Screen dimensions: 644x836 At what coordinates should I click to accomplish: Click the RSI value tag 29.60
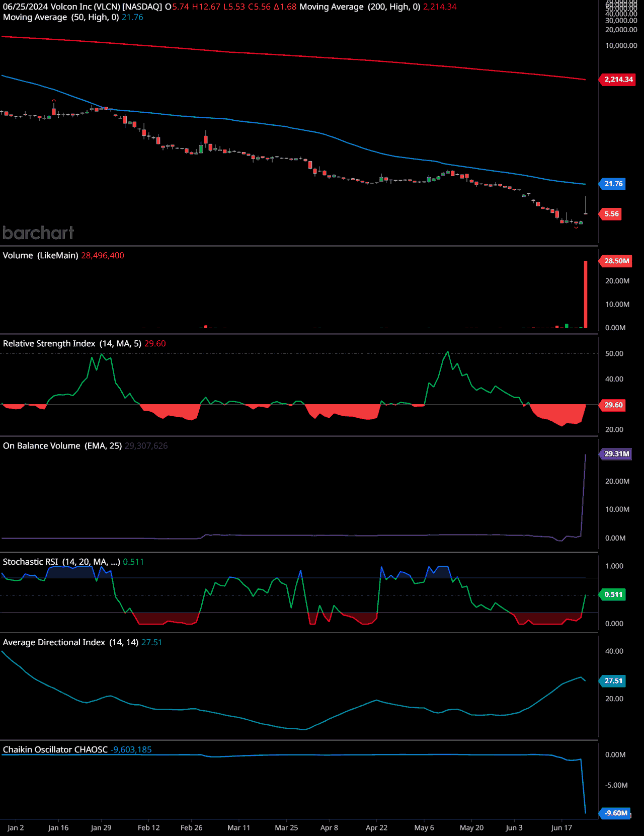coord(613,405)
